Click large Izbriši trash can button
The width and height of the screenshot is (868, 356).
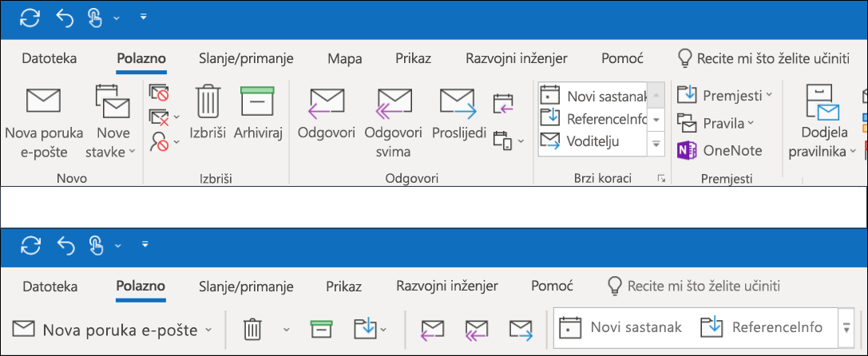tap(209, 113)
